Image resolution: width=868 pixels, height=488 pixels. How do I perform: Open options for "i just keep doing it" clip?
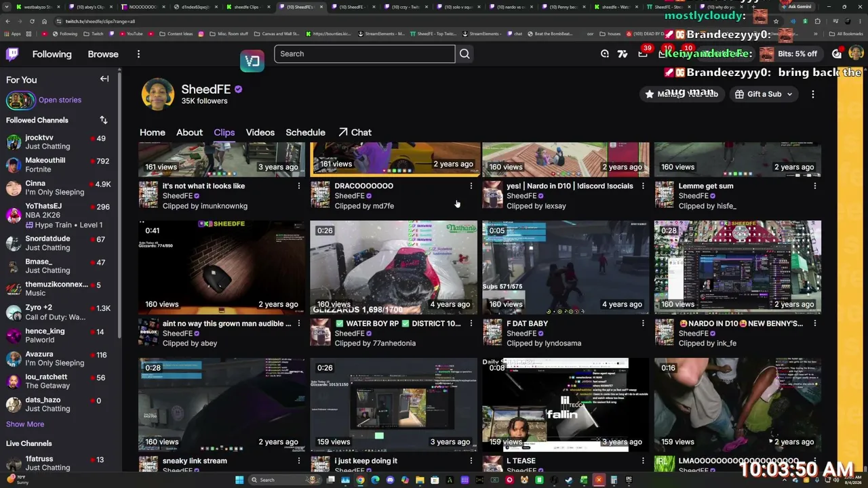point(471,461)
